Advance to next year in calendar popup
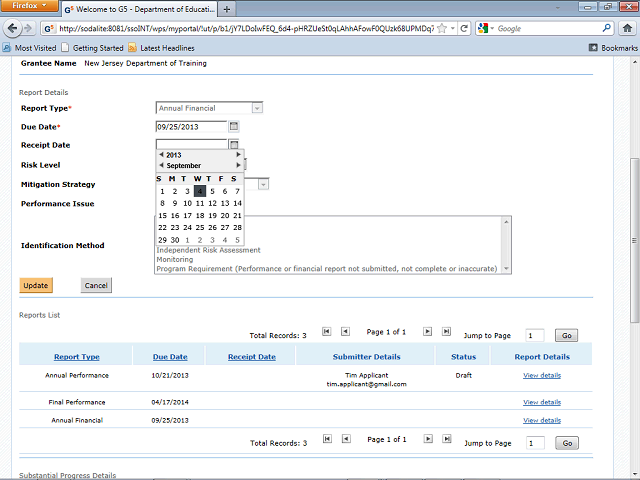Viewport: 640px width, 480px height. click(238, 155)
